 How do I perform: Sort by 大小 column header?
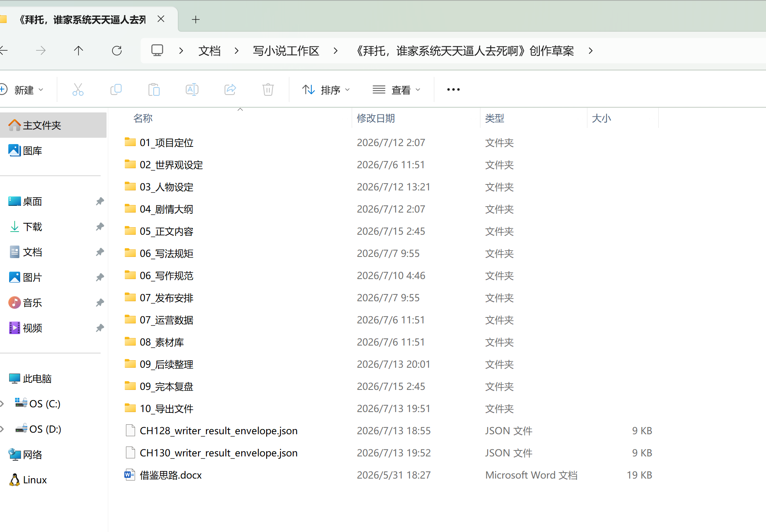point(601,118)
